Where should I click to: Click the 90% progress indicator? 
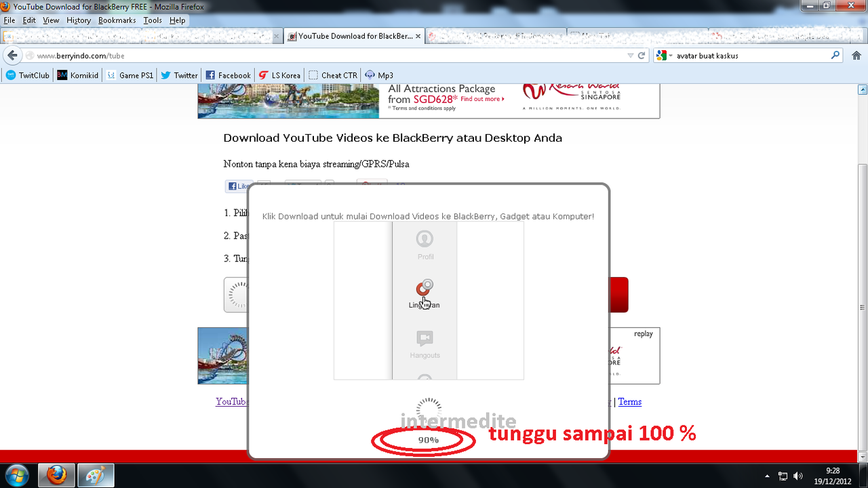tap(429, 440)
